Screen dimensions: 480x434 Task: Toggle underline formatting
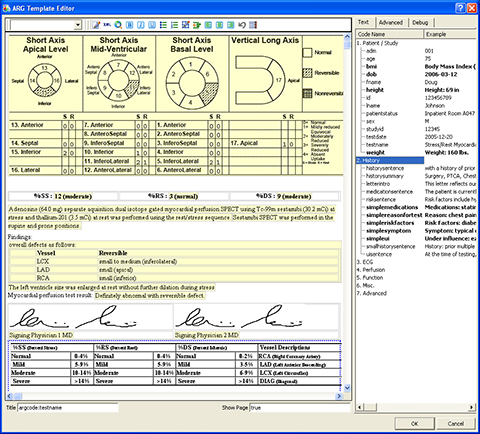(152, 25)
